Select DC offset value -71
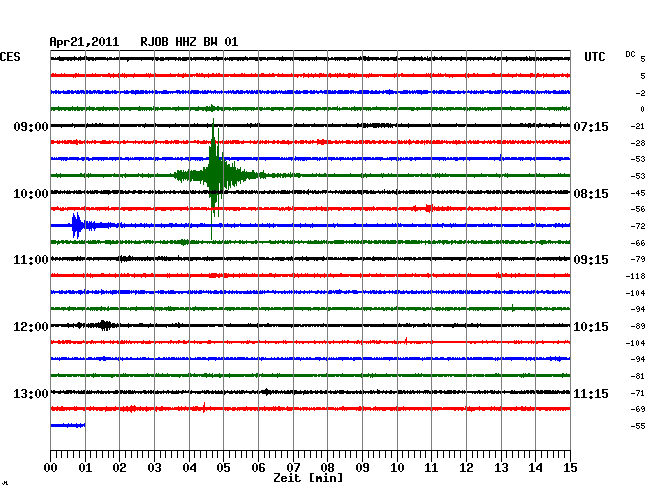This screenshot has width=650, height=494. click(638, 393)
